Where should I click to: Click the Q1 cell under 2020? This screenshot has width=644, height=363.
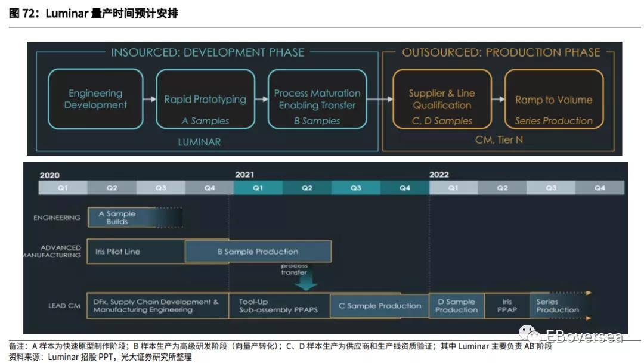[x=63, y=188]
